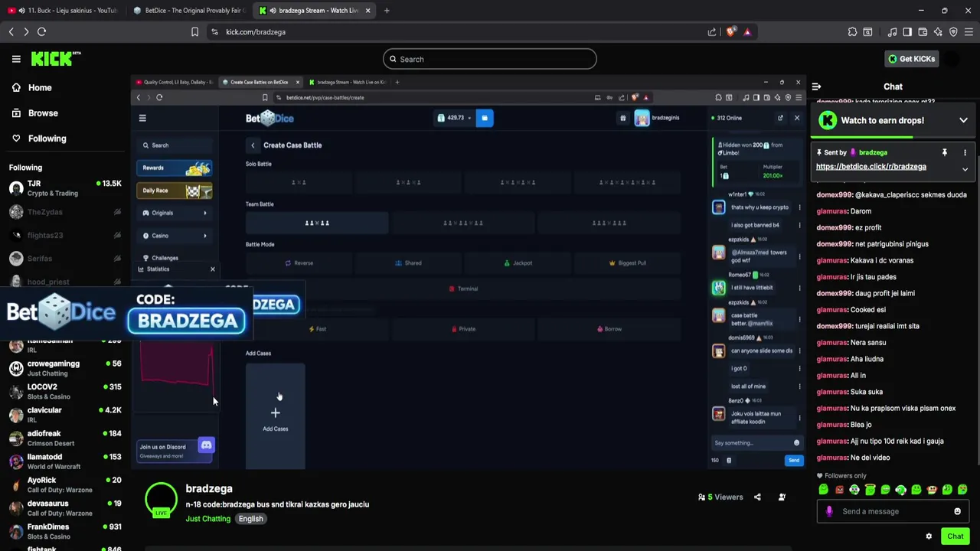Image resolution: width=980 pixels, height=551 pixels.
Task: Insert the first green blob emote
Action: [x=824, y=490]
